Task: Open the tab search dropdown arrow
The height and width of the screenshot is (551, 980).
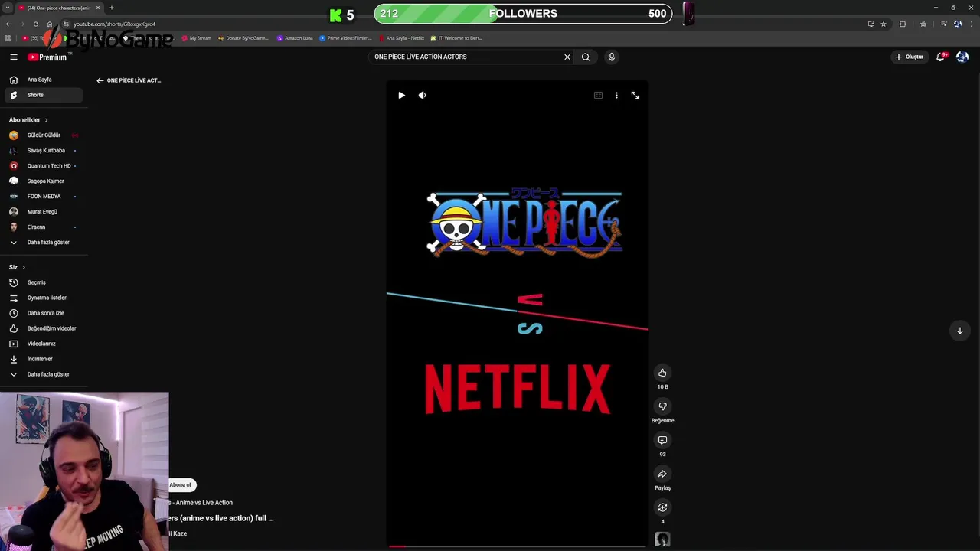Action: [7, 8]
